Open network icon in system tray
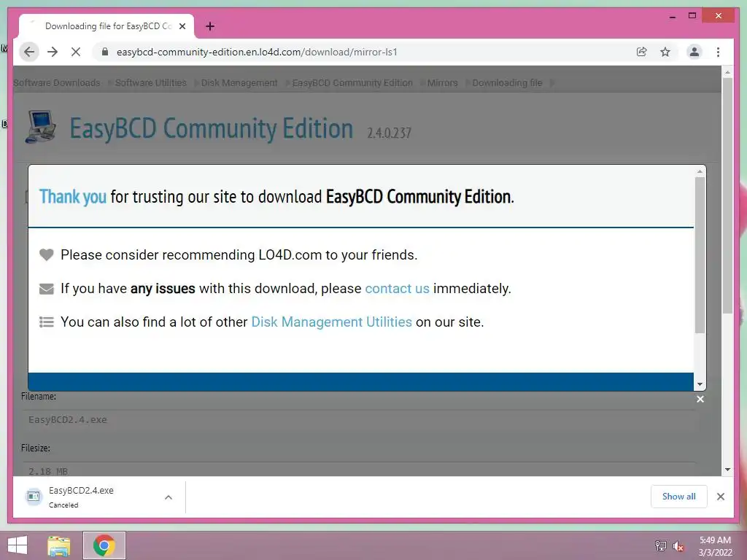747x560 pixels. [x=660, y=545]
